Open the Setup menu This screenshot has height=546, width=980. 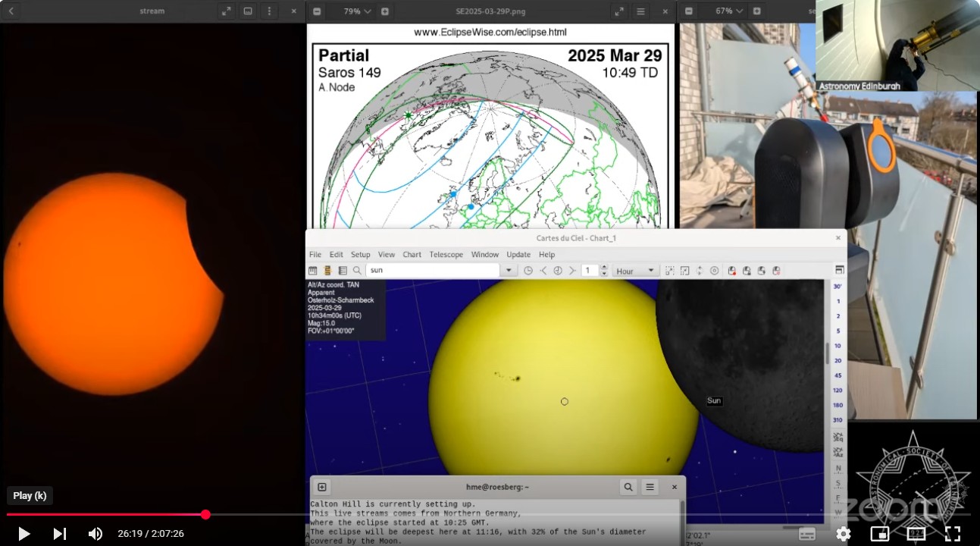361,255
